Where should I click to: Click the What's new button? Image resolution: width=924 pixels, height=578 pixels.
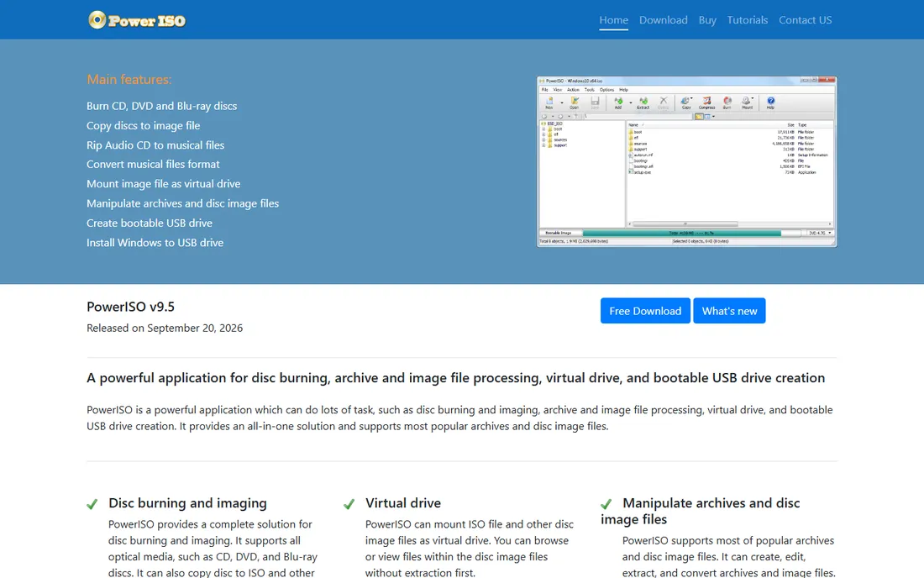(x=729, y=311)
